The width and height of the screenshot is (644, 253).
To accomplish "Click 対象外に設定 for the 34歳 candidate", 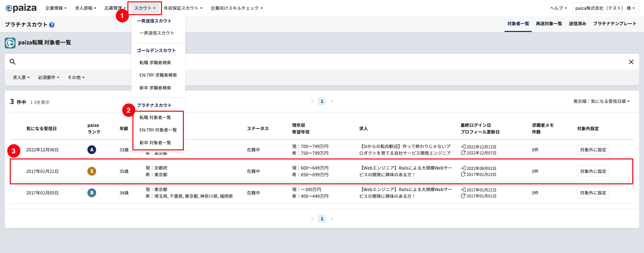I will point(593,193).
